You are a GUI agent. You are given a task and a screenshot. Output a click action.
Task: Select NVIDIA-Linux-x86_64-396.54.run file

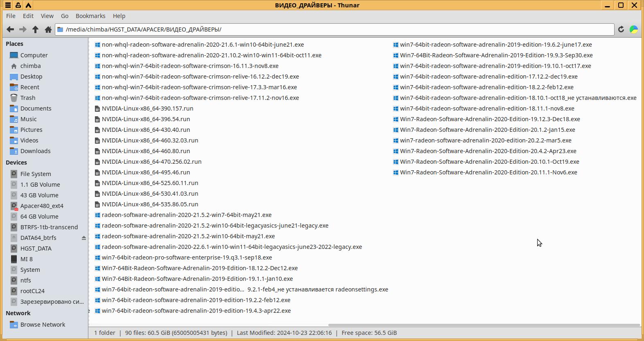click(146, 119)
